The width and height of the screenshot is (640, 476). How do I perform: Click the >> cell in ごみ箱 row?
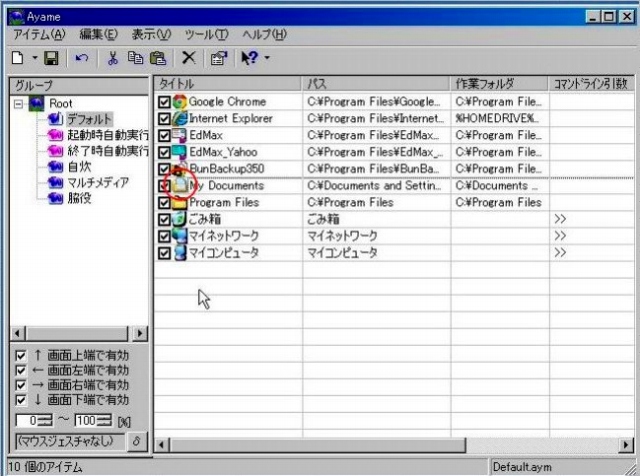[x=560, y=219]
